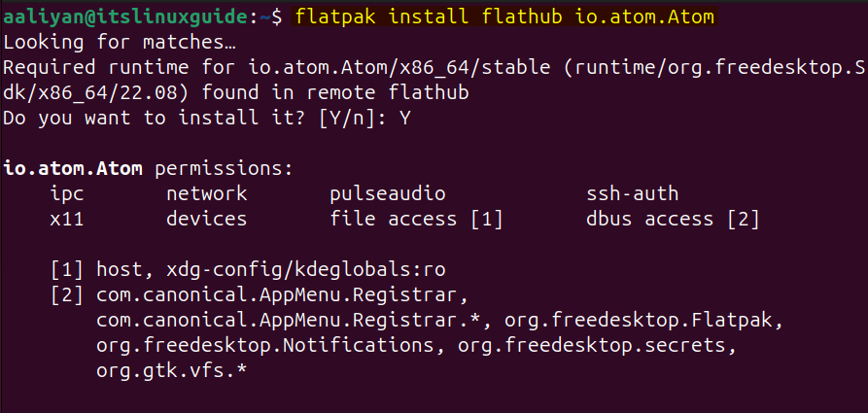
Task: Click the "com.canonical.AppMenu.Registrar.*," text
Action: coord(294,321)
